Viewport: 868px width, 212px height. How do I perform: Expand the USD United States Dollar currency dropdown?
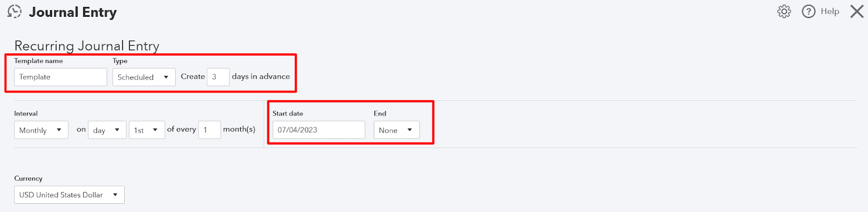(69, 195)
